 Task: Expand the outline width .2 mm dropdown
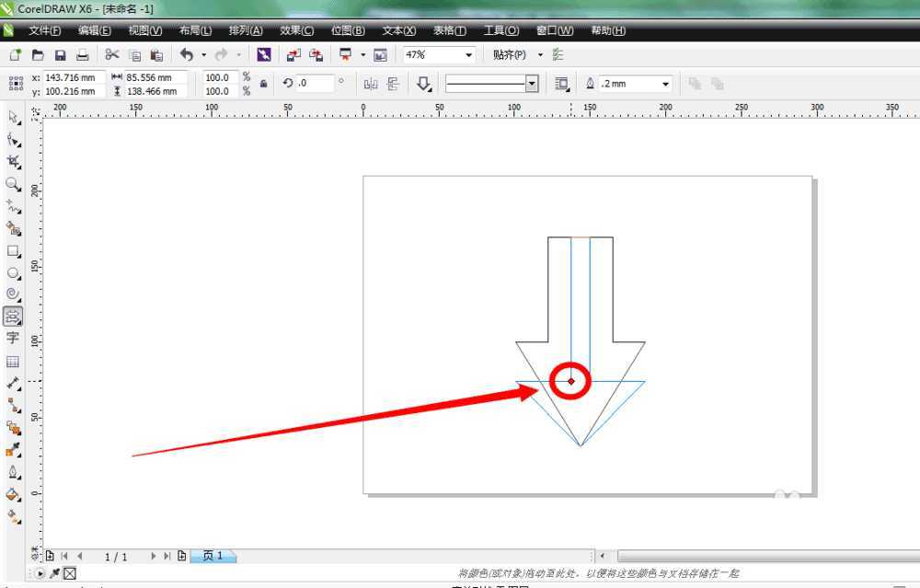coord(665,84)
